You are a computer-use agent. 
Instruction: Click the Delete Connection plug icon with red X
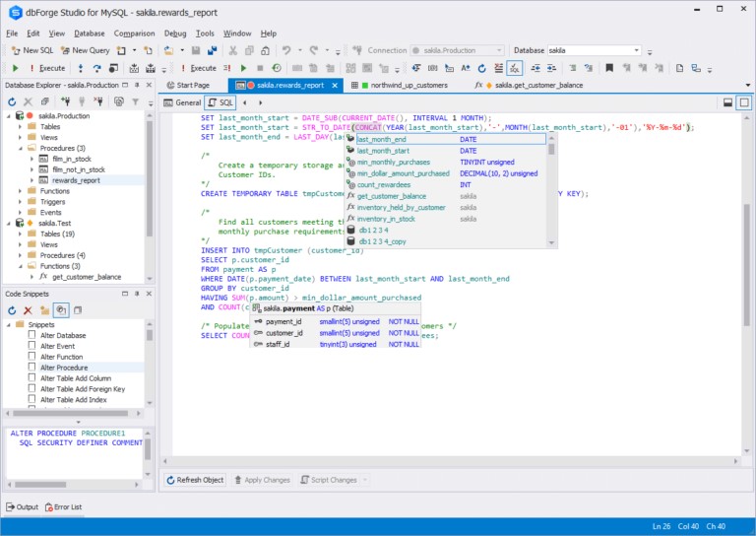(98, 101)
